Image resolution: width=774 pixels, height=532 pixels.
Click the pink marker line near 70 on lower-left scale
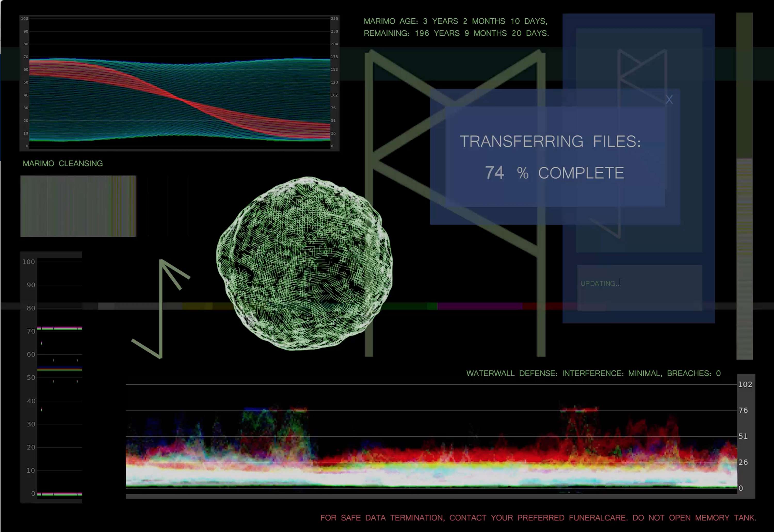[x=60, y=328]
